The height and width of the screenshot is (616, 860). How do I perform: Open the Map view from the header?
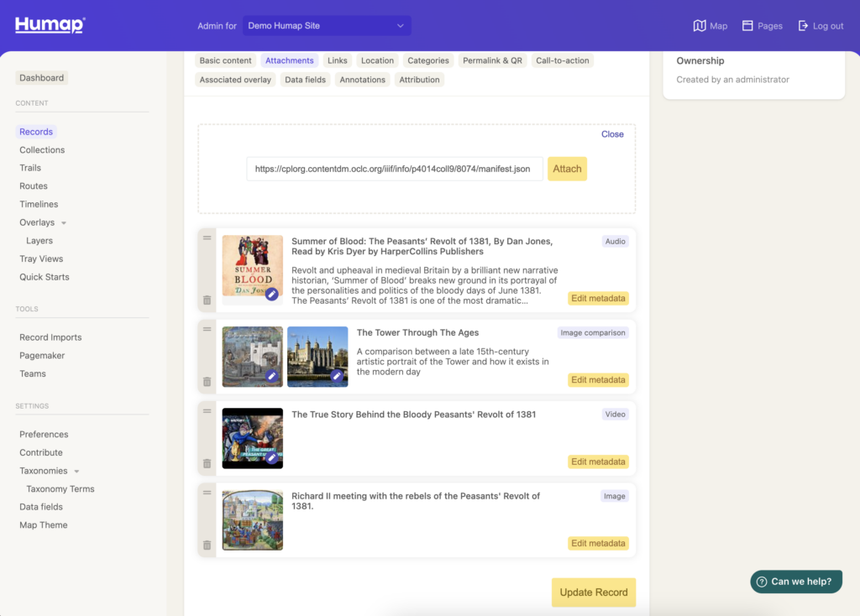710,26
